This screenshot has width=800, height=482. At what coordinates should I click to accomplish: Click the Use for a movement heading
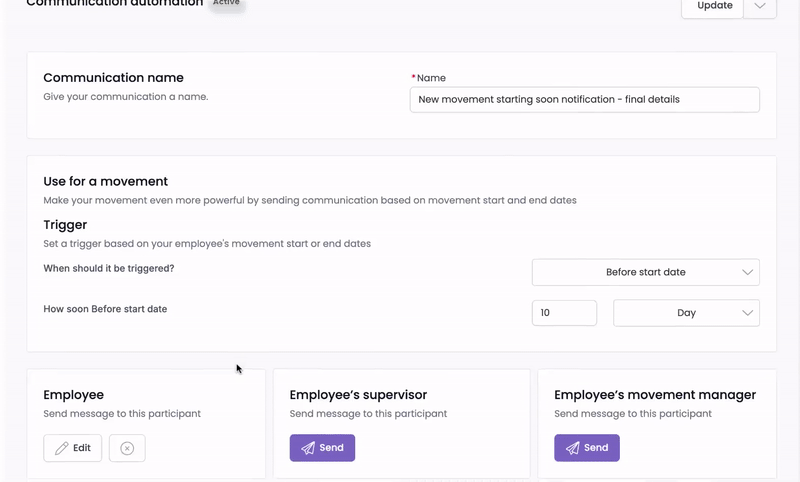coord(105,181)
